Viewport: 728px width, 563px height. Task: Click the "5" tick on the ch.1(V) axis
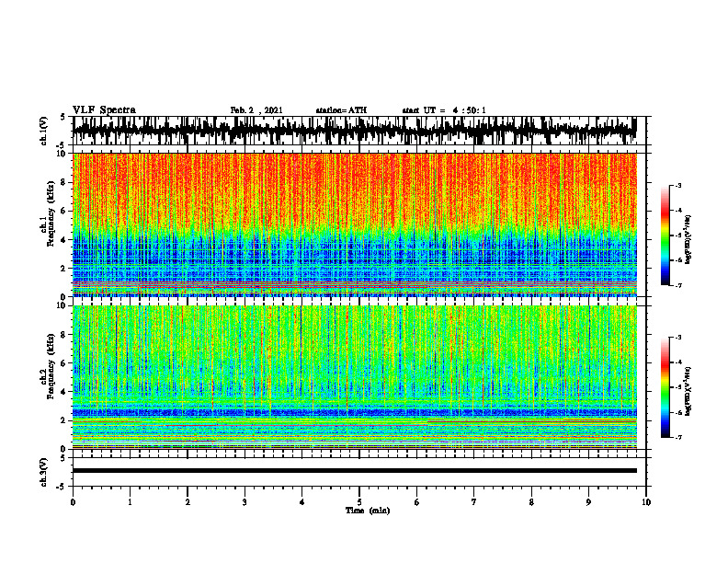click(63, 117)
